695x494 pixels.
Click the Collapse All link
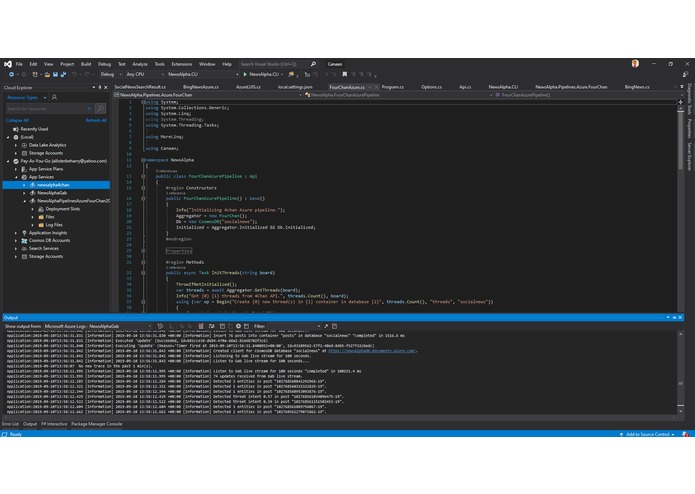coord(17,120)
